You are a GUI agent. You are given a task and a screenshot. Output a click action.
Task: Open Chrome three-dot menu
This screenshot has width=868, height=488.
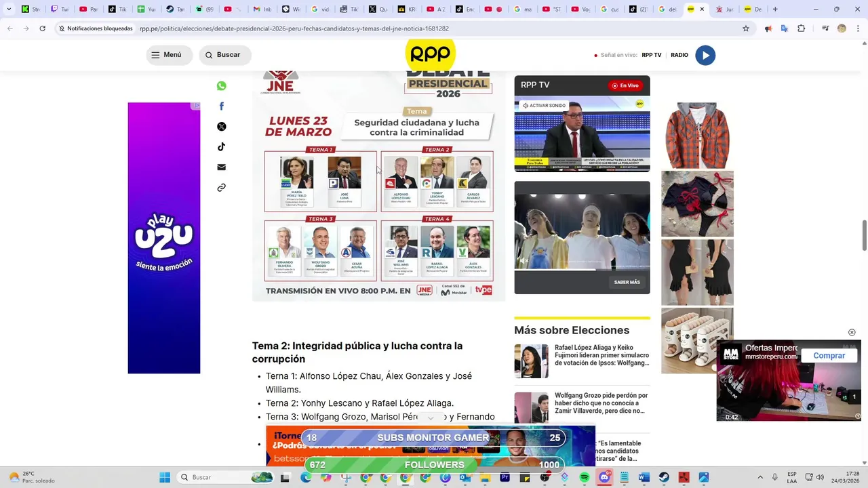858,28
